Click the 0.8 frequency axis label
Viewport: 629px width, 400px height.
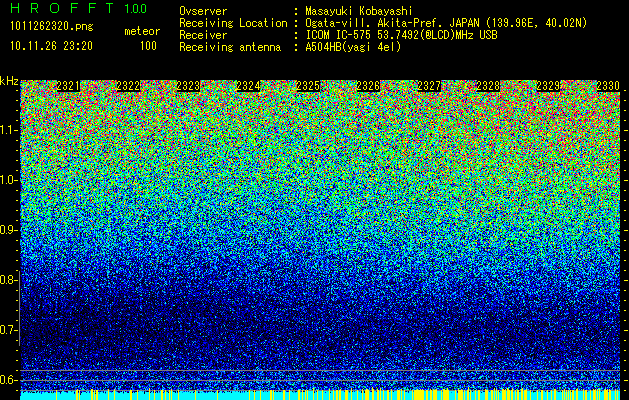(8, 280)
